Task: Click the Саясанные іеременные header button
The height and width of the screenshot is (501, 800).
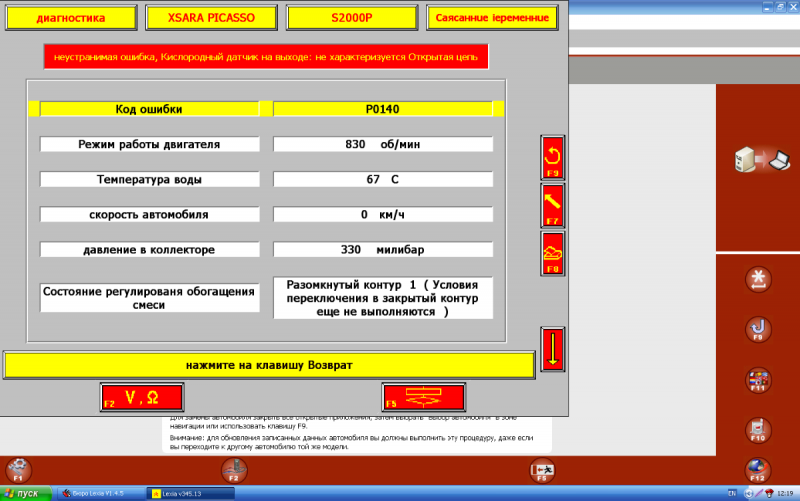Action: 492,18
